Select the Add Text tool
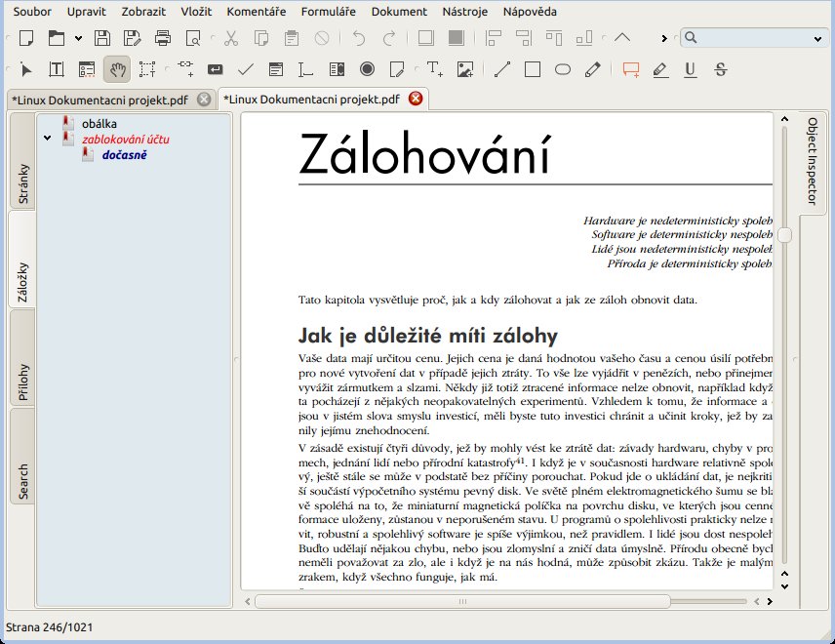835x644 pixels. tap(434, 69)
